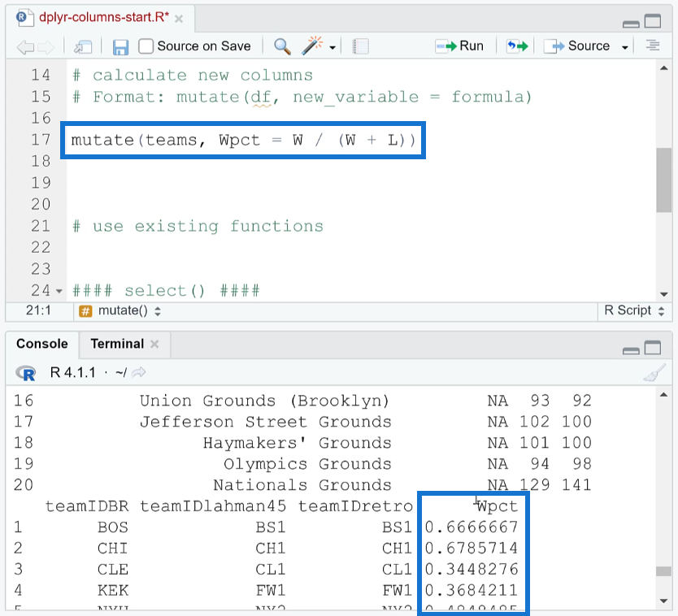Switch to the Console tab
Screen dimensions: 678x616
pos(42,344)
